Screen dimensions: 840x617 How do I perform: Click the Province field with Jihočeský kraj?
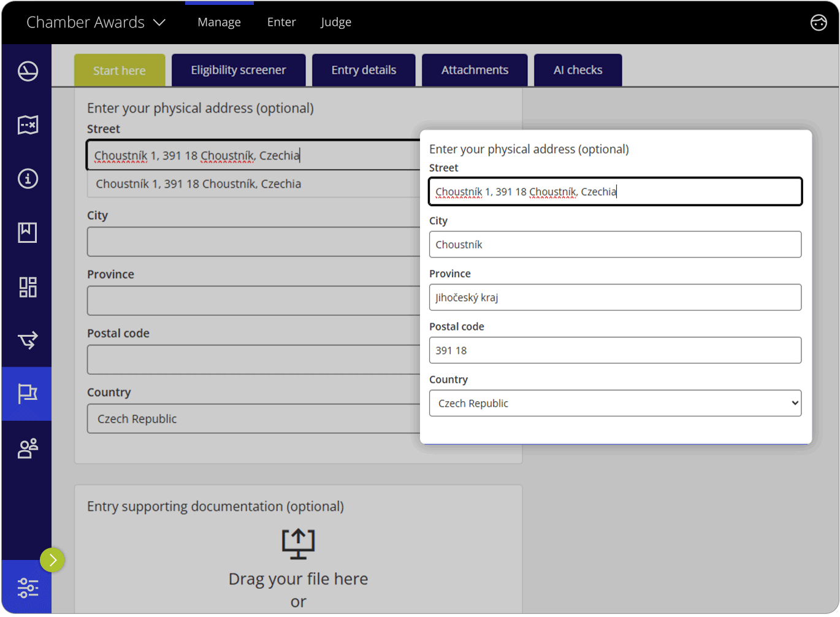[x=615, y=297]
